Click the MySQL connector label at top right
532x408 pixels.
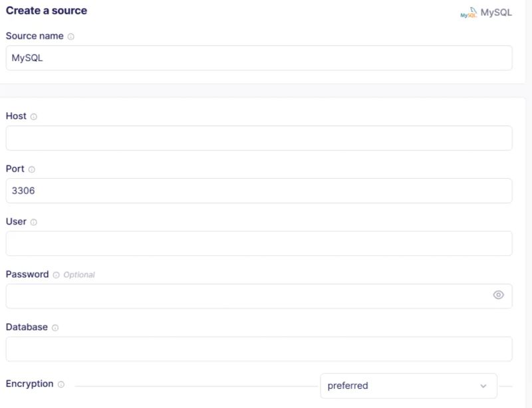coord(496,13)
